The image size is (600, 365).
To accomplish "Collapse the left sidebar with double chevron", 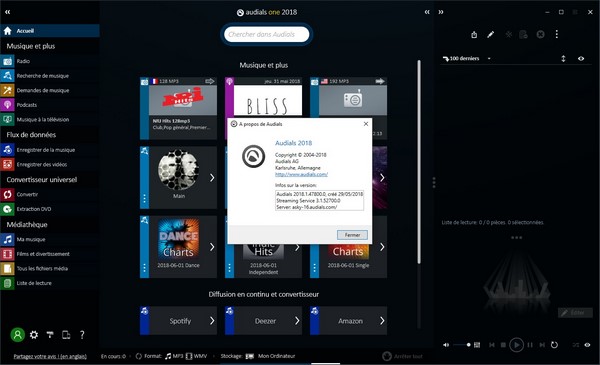I will coord(7,12).
